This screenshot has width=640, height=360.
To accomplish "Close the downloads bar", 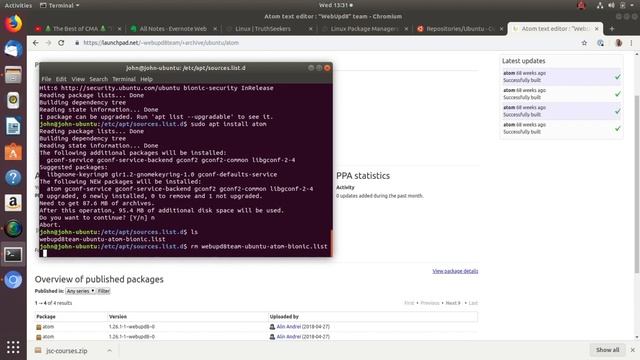I will point(632,350).
